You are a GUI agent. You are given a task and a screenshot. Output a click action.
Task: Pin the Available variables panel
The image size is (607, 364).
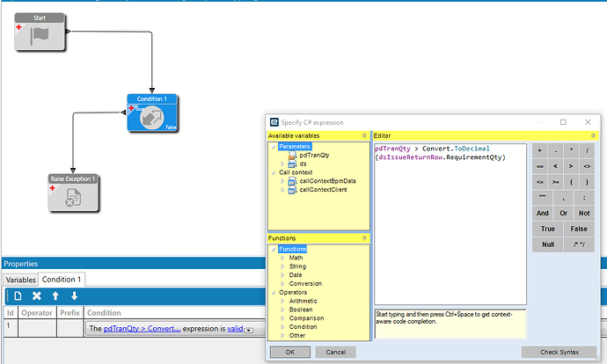click(x=365, y=135)
